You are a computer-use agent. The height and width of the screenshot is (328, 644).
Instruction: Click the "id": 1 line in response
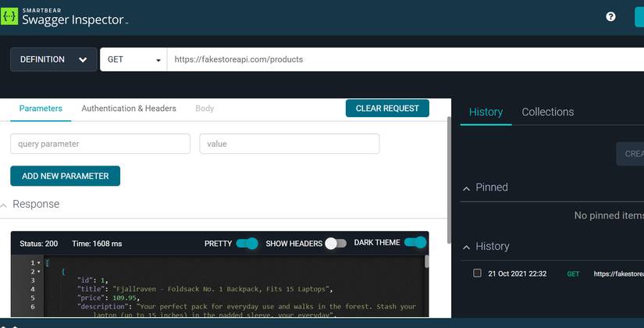[92, 280]
